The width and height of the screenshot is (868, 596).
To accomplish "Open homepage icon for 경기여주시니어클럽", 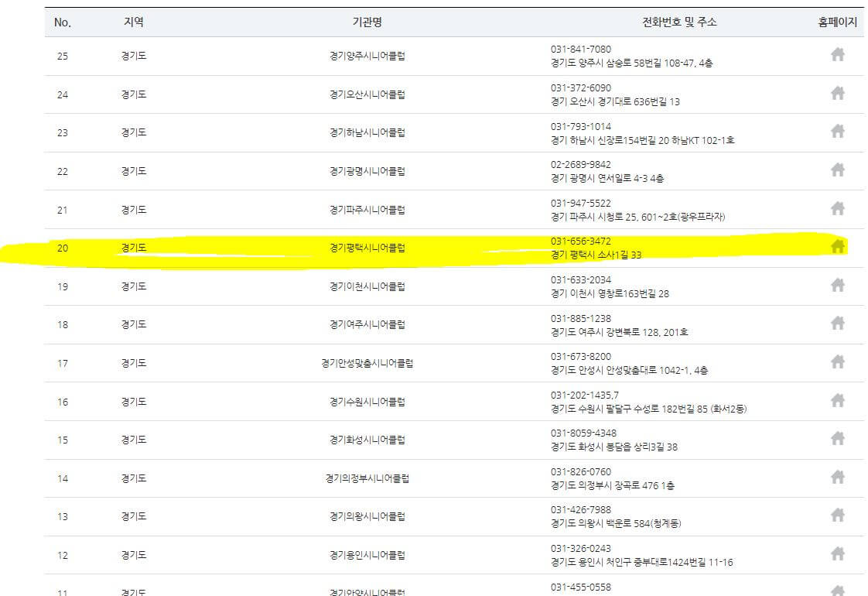I will click(x=838, y=324).
